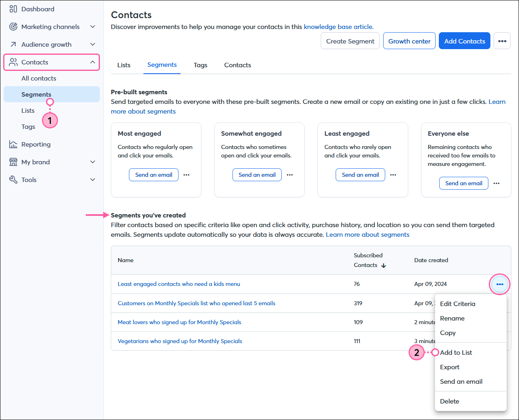Click the Contacts people icon
519x420 pixels.
13,62
